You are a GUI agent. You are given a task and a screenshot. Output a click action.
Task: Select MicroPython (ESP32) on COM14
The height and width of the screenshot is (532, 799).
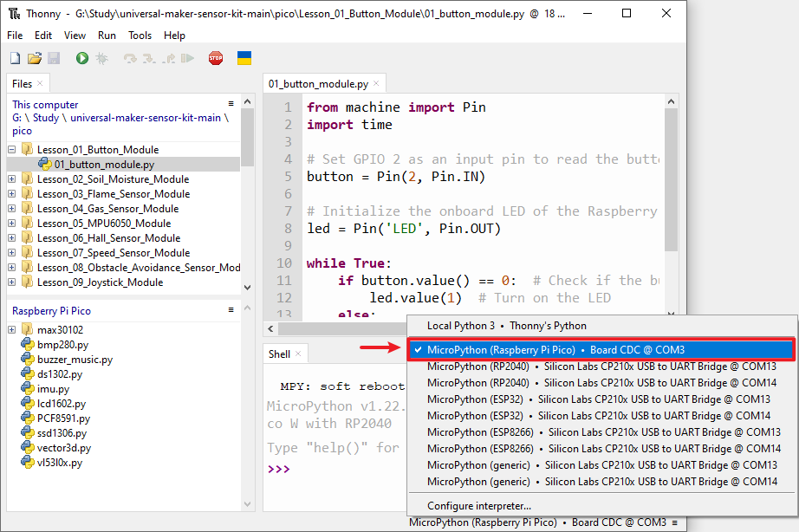[x=601, y=416]
